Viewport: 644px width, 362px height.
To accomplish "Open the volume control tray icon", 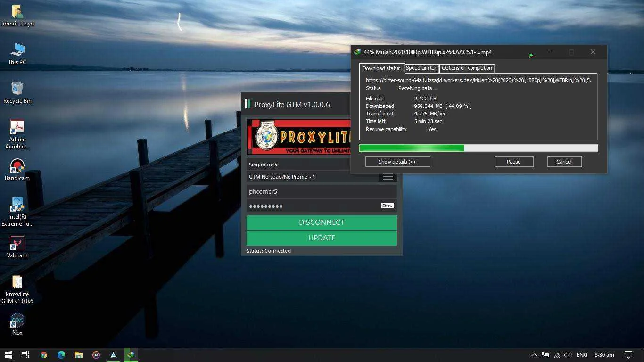I will pyautogui.click(x=567, y=355).
